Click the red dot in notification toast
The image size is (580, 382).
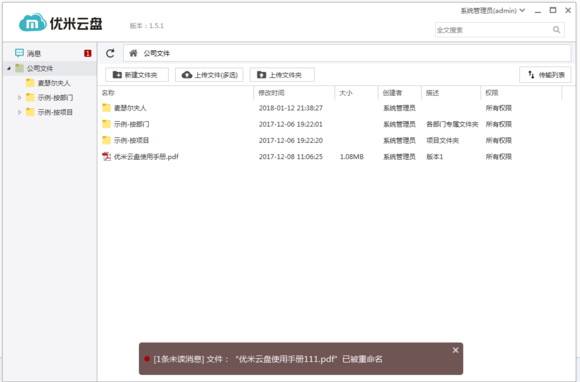147,359
